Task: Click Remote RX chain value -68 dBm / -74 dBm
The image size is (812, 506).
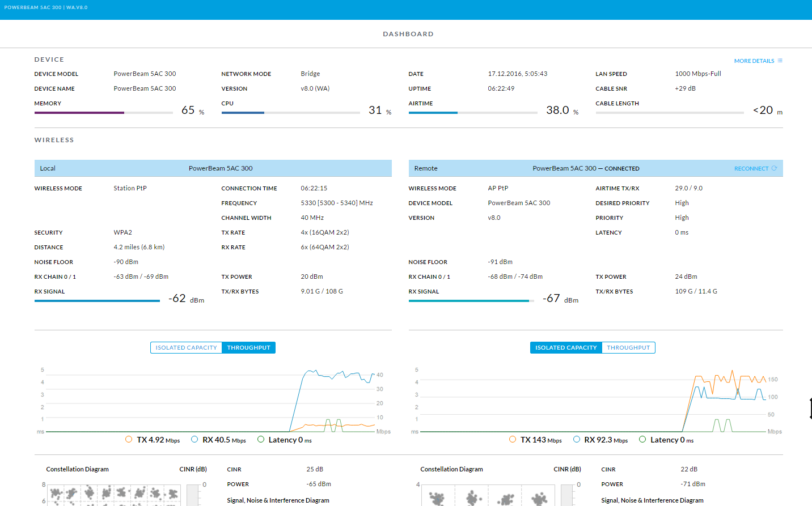Action: (515, 277)
